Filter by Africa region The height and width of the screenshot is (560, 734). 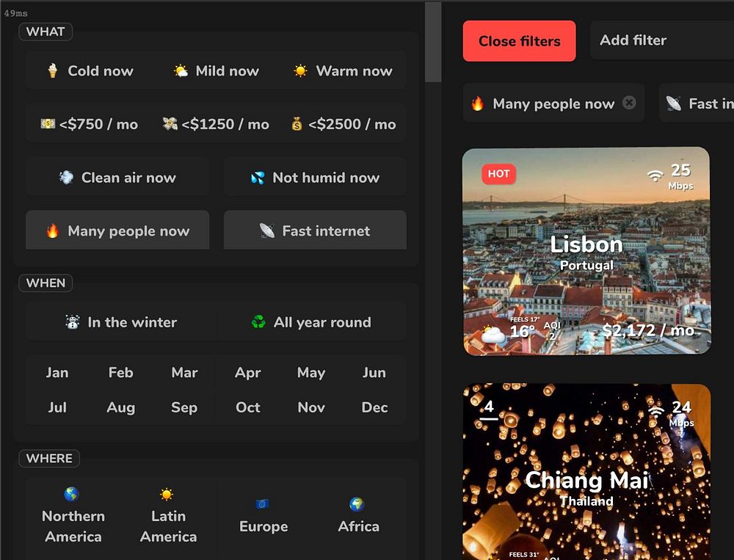[359, 515]
